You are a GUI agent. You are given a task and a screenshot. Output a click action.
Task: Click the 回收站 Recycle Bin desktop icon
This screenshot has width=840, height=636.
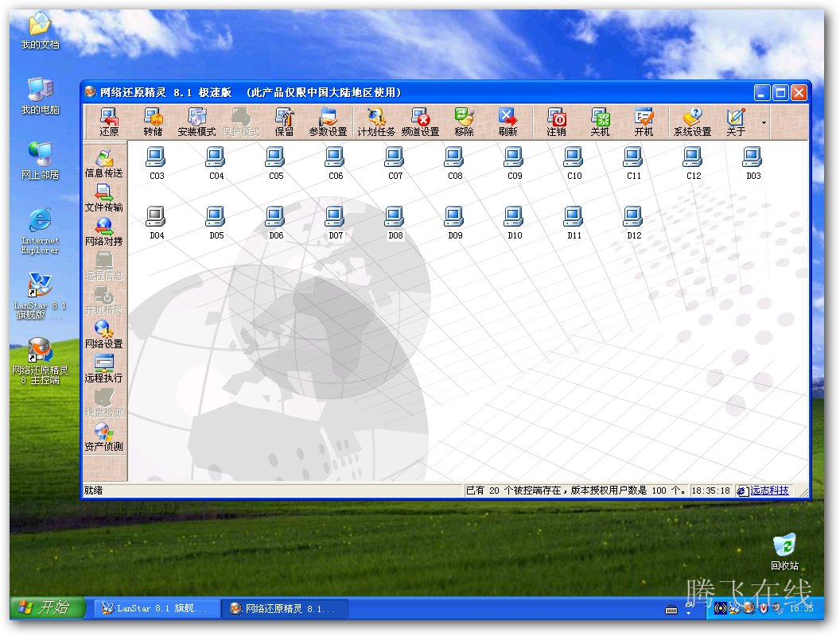(x=784, y=551)
